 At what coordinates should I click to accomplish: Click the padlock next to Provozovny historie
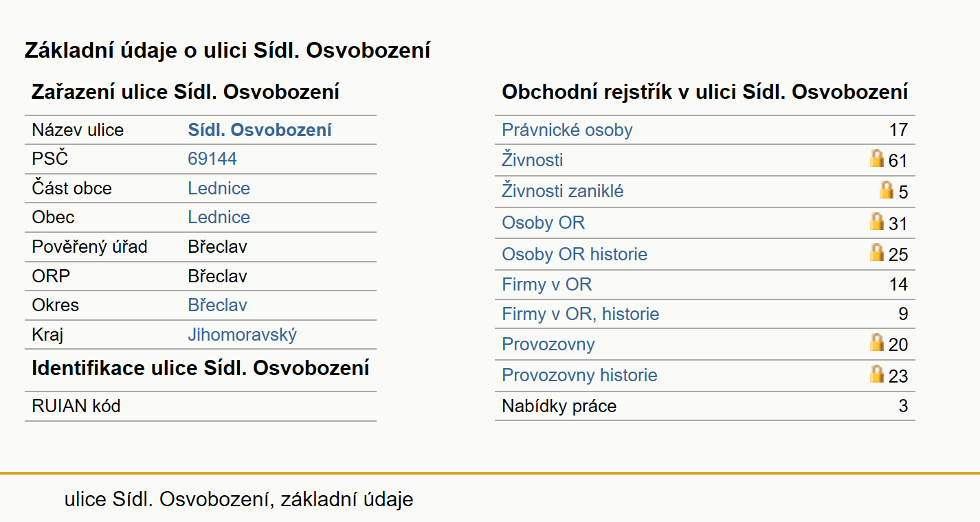(876, 374)
